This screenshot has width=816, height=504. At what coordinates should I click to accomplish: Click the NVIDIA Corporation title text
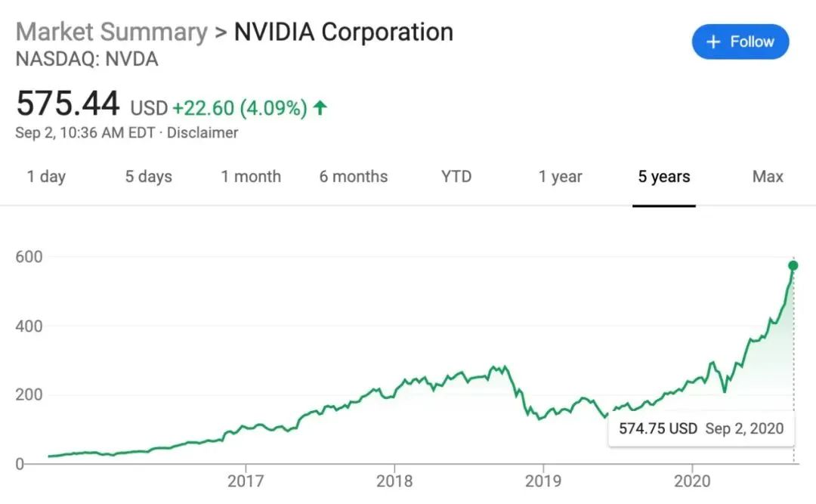pyautogui.click(x=343, y=32)
